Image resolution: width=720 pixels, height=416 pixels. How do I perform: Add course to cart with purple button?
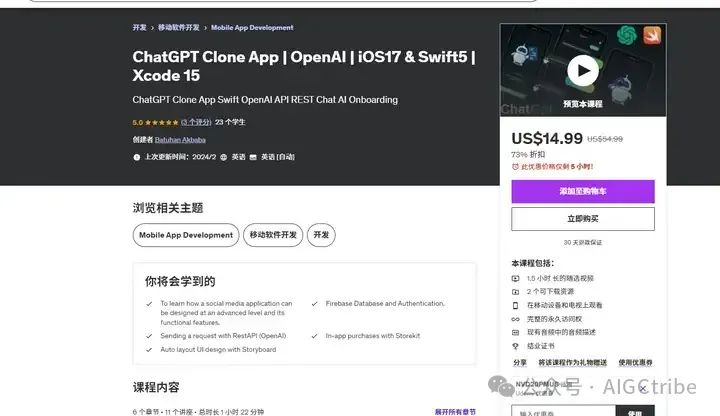[583, 191]
